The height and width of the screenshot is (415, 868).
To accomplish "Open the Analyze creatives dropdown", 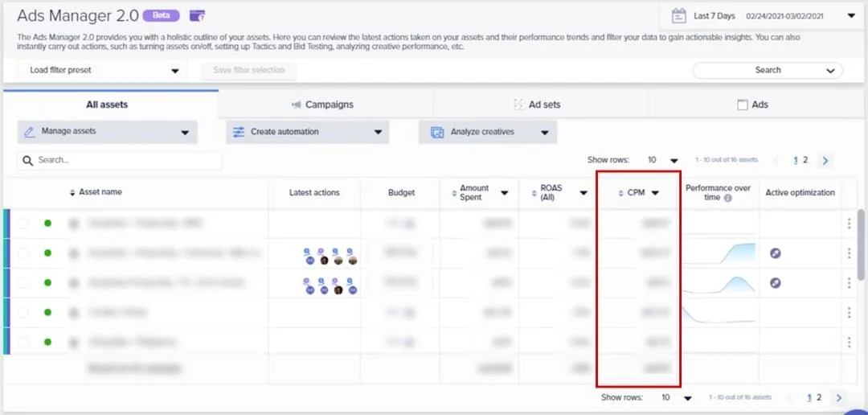I will 488,133.
